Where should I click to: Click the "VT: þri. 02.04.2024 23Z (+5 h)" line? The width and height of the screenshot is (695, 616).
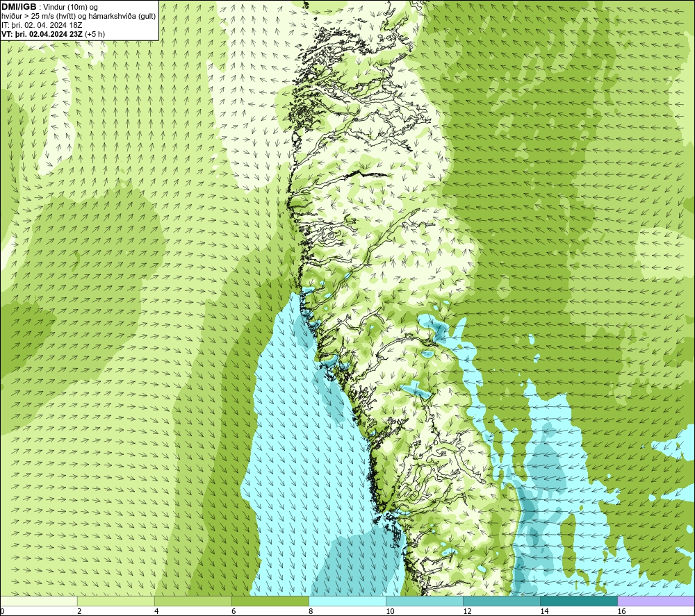[x=54, y=34]
